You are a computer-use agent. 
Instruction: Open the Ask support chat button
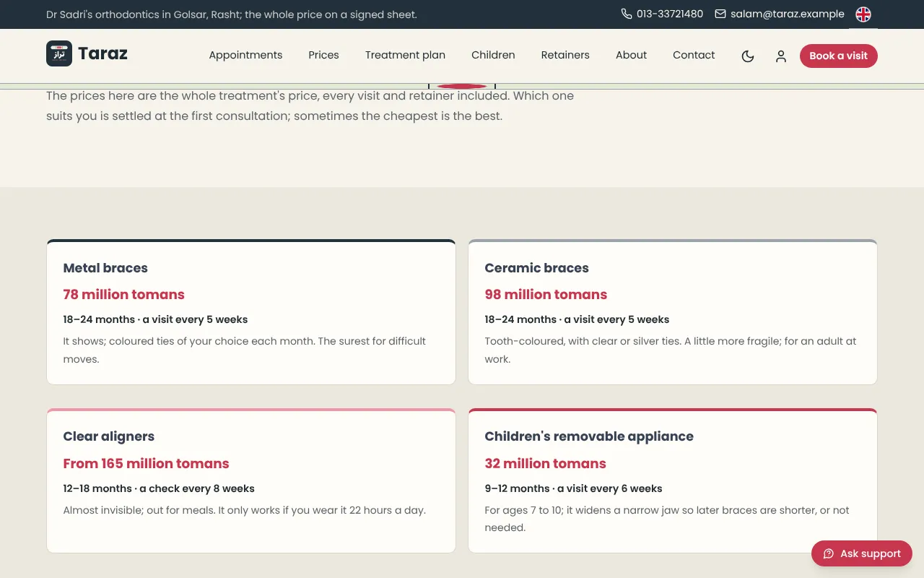[x=862, y=553]
